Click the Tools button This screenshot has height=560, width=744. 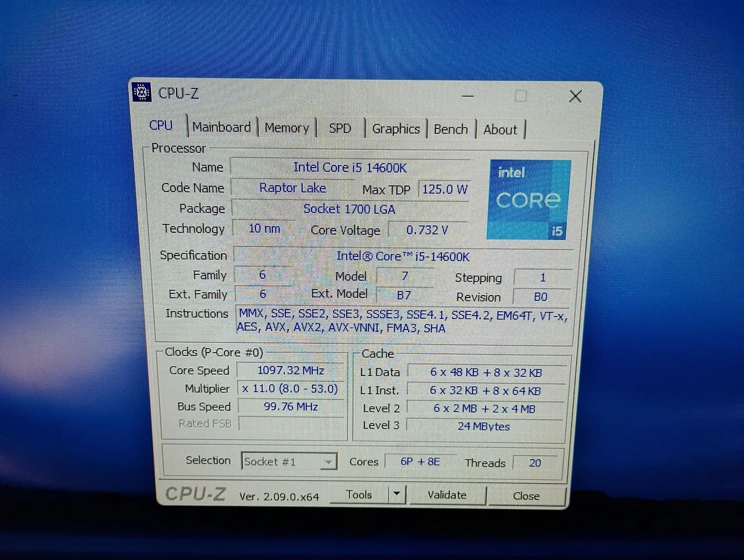[359, 494]
